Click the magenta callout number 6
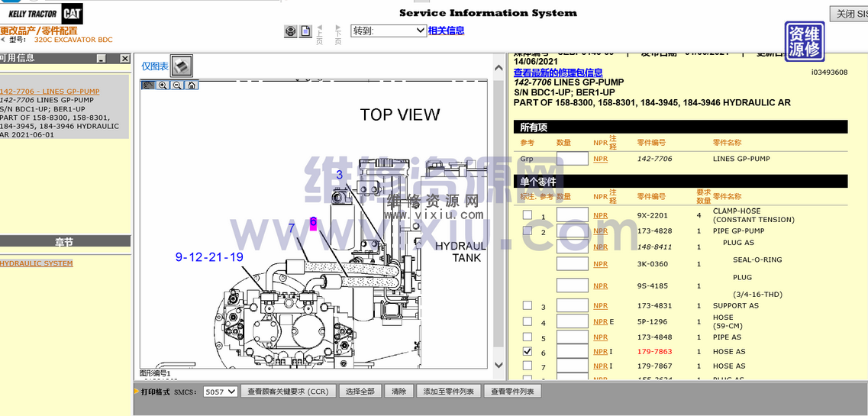 (313, 223)
